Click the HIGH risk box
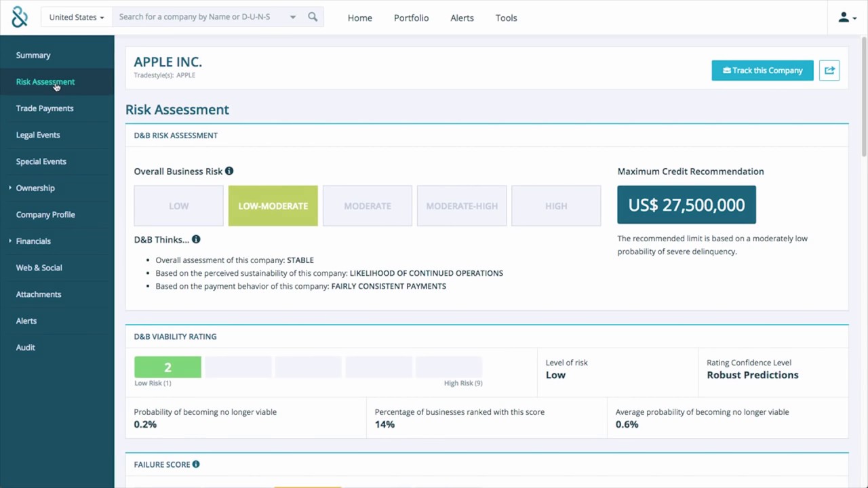 tap(556, 206)
